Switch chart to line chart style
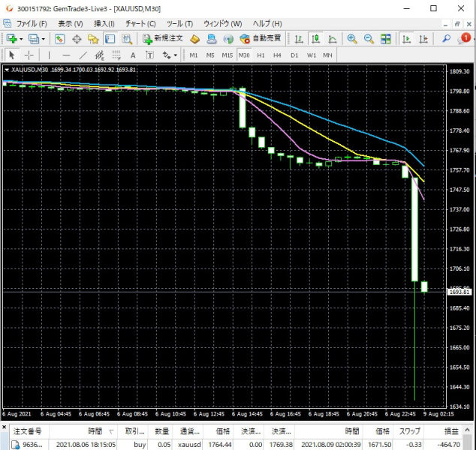476x450 pixels. point(333,39)
